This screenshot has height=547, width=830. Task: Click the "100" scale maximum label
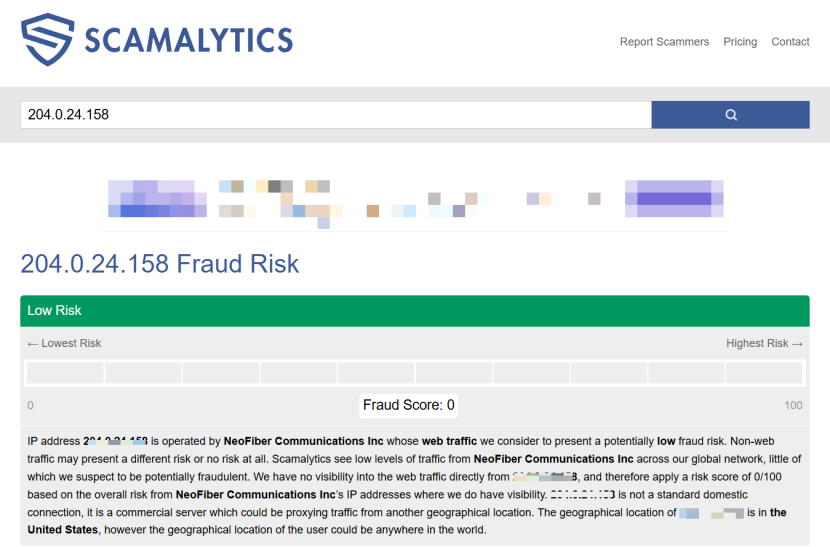[x=793, y=405]
